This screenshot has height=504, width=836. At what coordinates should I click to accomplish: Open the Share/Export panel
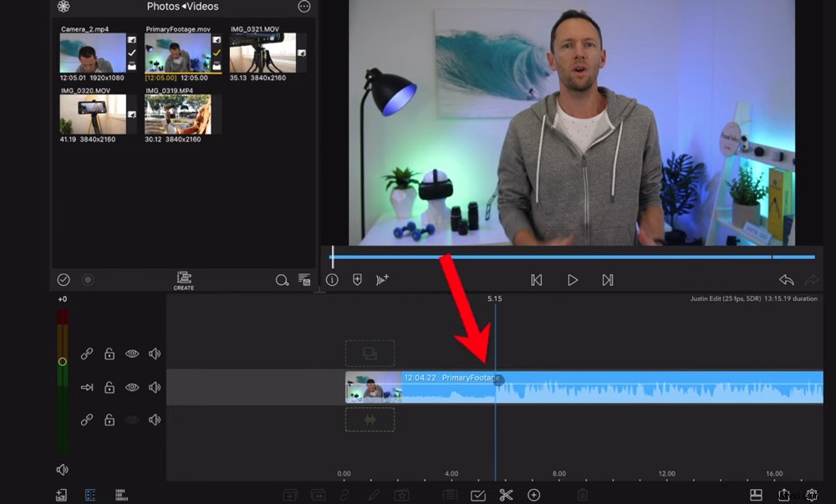[x=783, y=494]
